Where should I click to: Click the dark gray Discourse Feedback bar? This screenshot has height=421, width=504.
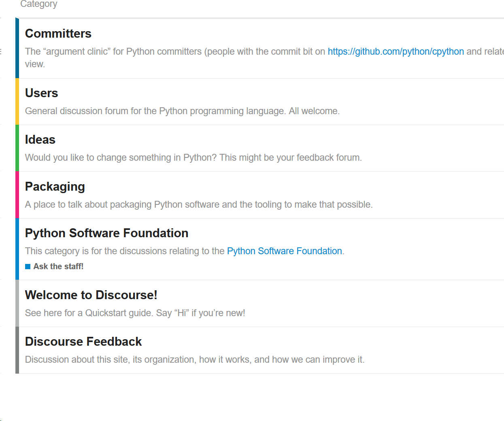(x=17, y=350)
